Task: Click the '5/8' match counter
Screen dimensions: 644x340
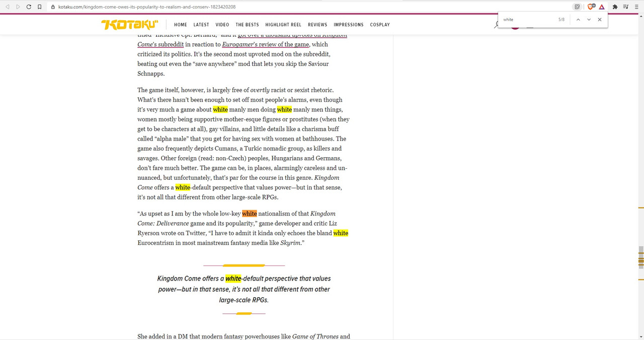Action: 561,20
